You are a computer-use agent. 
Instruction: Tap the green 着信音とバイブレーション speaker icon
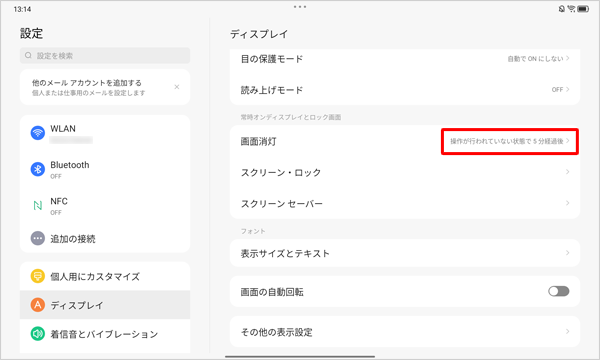click(38, 334)
